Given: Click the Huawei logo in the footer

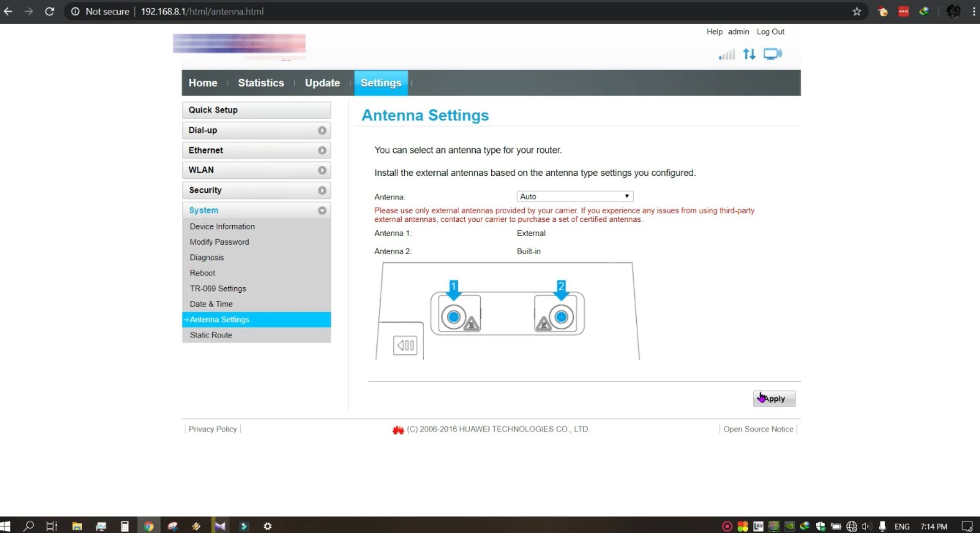Looking at the screenshot, I should (x=398, y=430).
